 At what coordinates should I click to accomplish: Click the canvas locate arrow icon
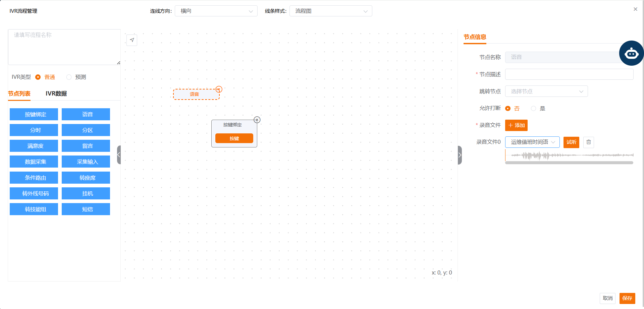pos(132,40)
